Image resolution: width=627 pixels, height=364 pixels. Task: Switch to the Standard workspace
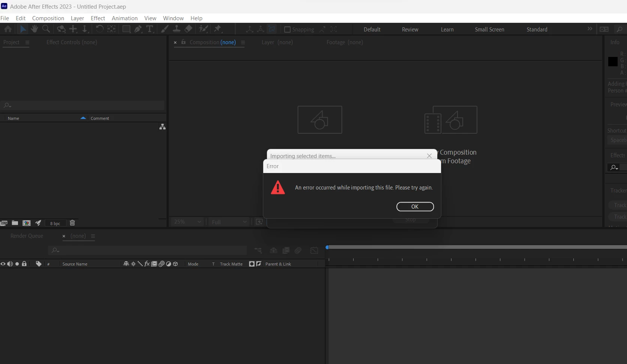click(537, 29)
